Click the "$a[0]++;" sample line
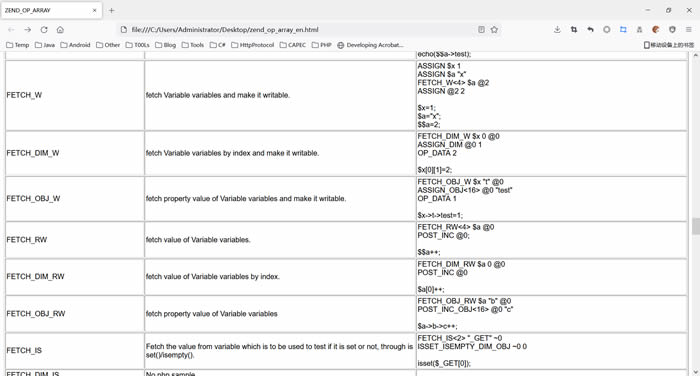 (431, 289)
